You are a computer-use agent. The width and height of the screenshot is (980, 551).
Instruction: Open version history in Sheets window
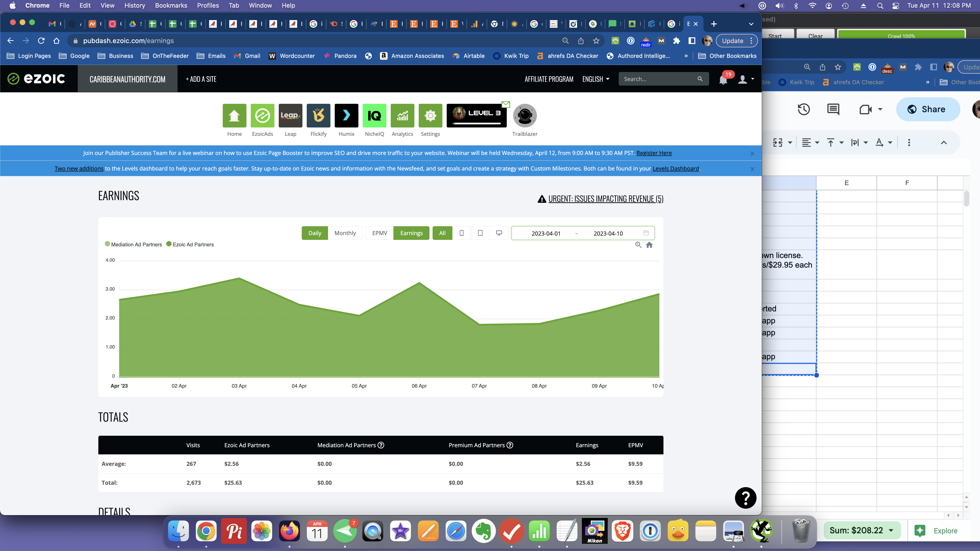[803, 110]
